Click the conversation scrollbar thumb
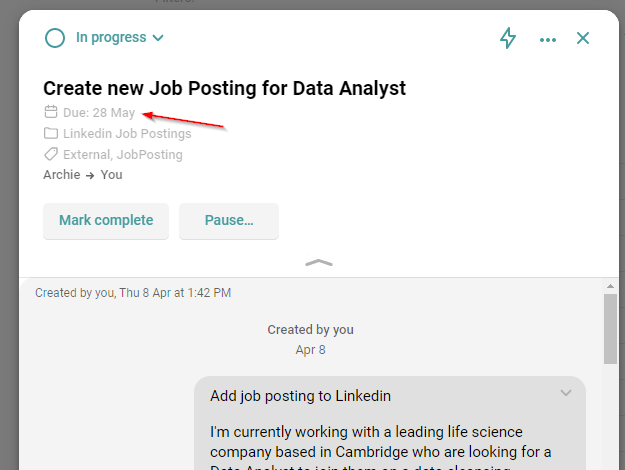 (609, 330)
